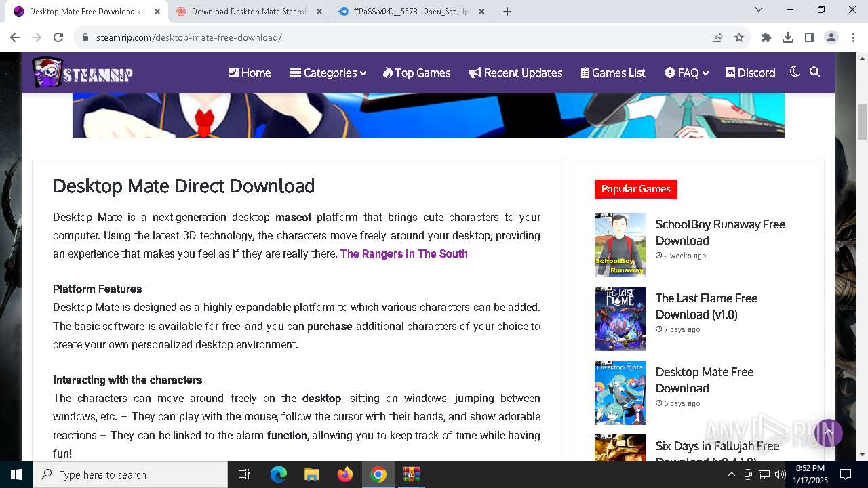Viewport: 868px width, 488px height.
Task: Open Desktop Mate Free Download sidebar link
Action: (x=705, y=380)
